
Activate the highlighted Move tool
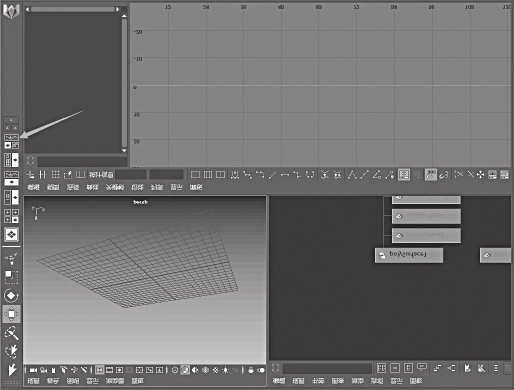click(x=12, y=314)
